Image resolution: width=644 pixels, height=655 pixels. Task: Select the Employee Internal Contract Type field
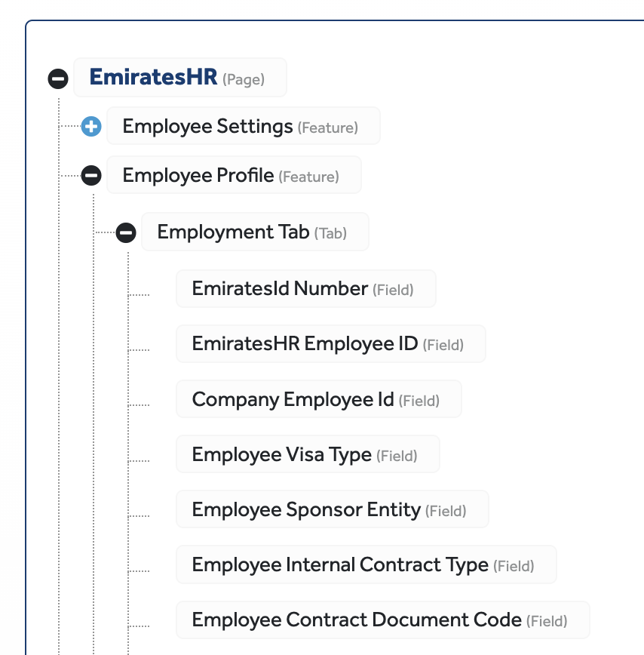tap(333, 564)
